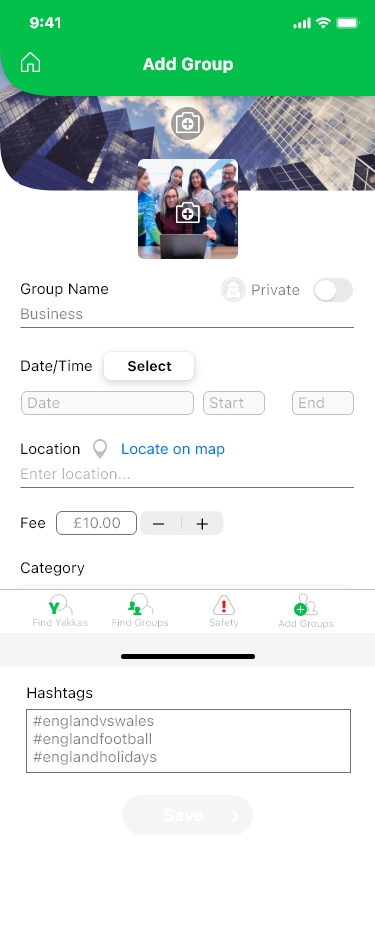Tap the home icon in header
375x934 pixels.
coord(30,63)
